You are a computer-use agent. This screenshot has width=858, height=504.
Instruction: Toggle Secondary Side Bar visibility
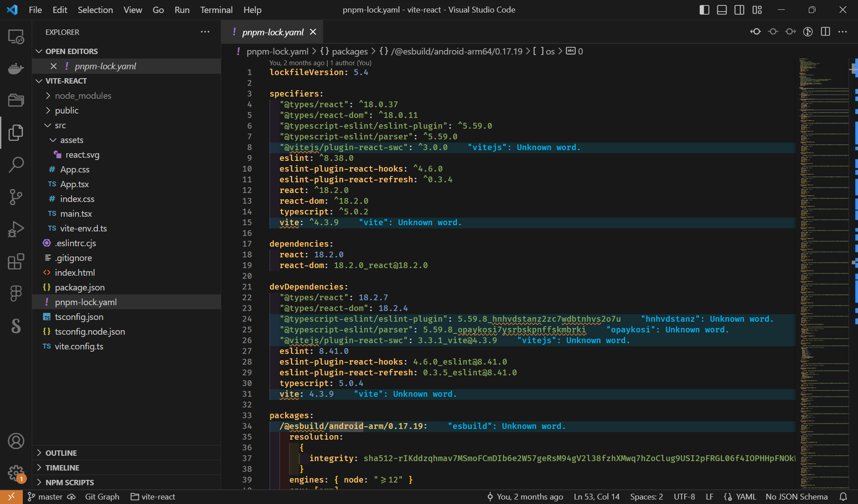(739, 10)
